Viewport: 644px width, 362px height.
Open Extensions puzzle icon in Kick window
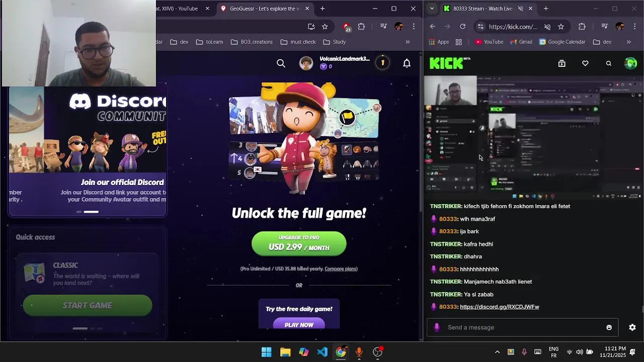(x=582, y=27)
